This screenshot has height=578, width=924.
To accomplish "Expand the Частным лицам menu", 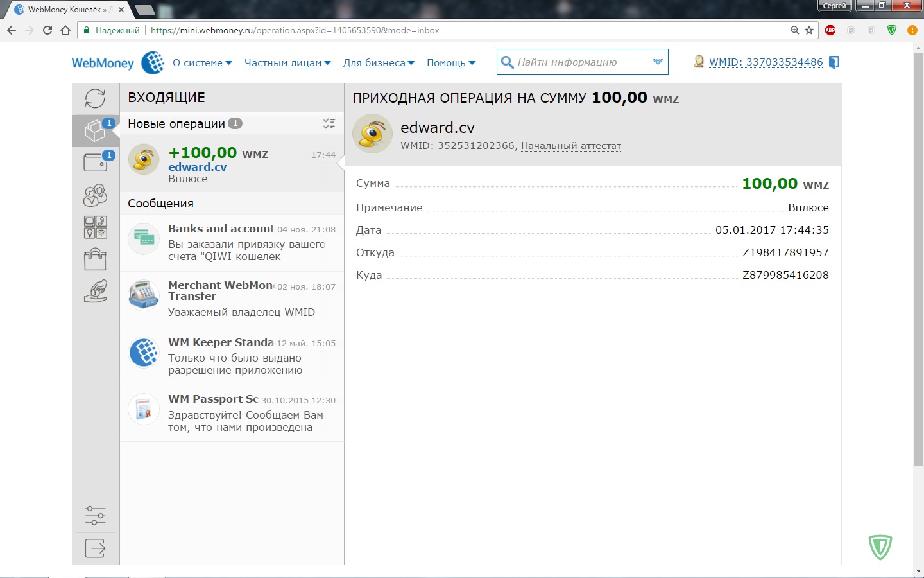I will [287, 63].
